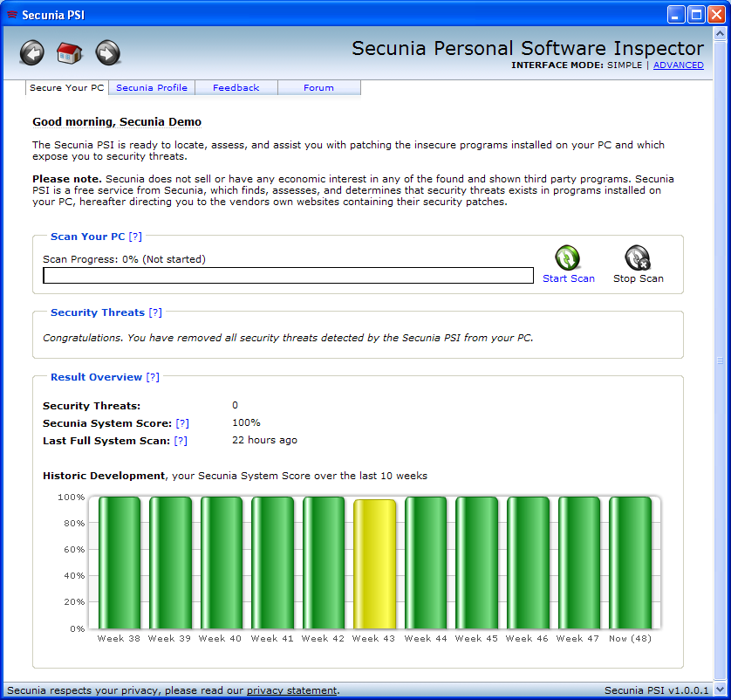Screen dimensions: 731x700
Task: Click the 'Historic Development' label
Action: click(x=104, y=476)
